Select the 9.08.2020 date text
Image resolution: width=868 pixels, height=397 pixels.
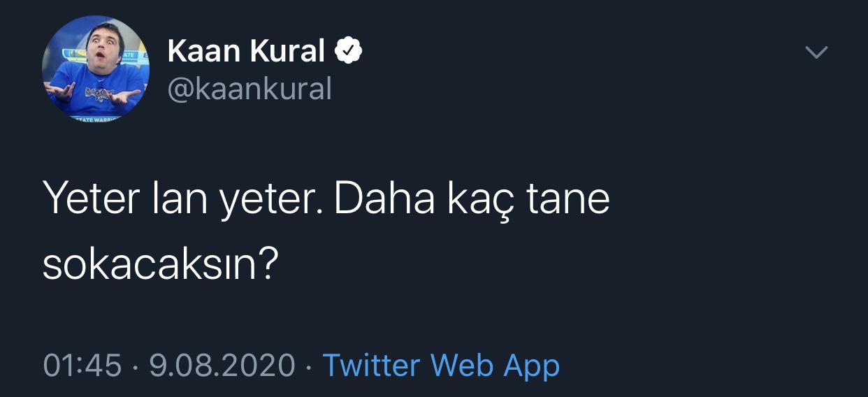[222, 366]
